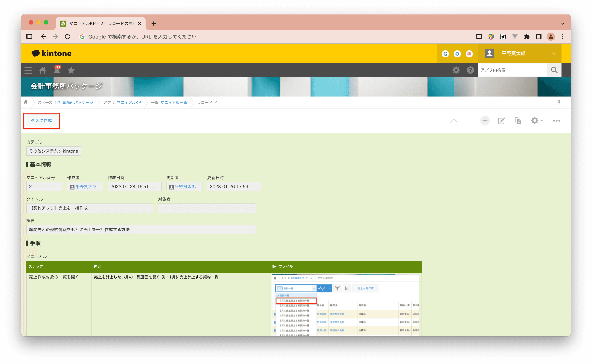Click the breadcrumb home icon
Screen dimensions: 592x364
tap(26, 103)
